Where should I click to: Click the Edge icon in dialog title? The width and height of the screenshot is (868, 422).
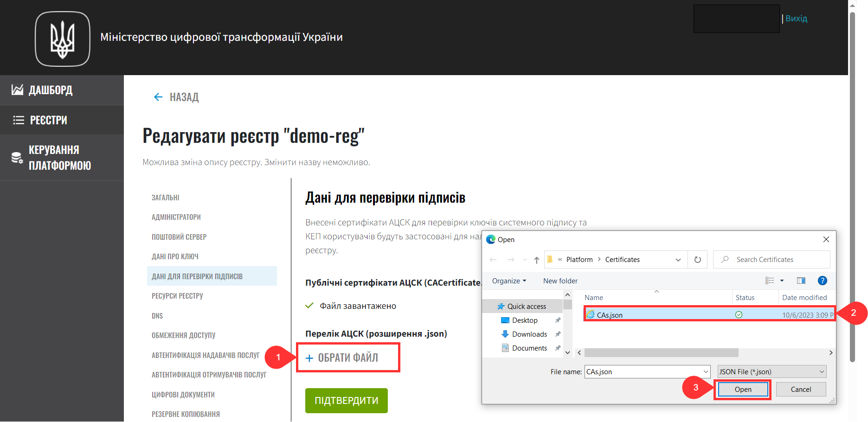(491, 240)
